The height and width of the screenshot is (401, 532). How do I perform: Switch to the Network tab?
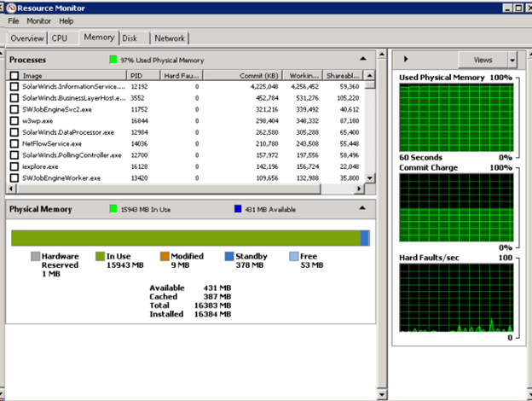(170, 38)
